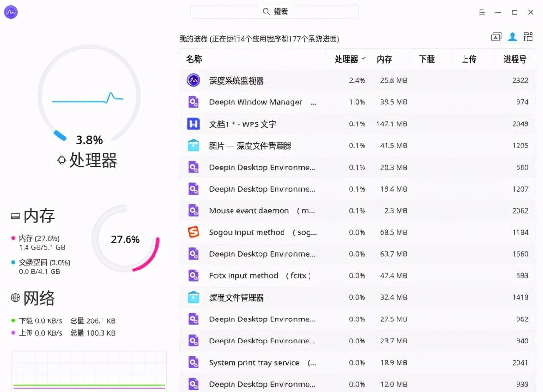
Task: Click the 内存 (27.6%) legend entry
Action: pos(39,238)
